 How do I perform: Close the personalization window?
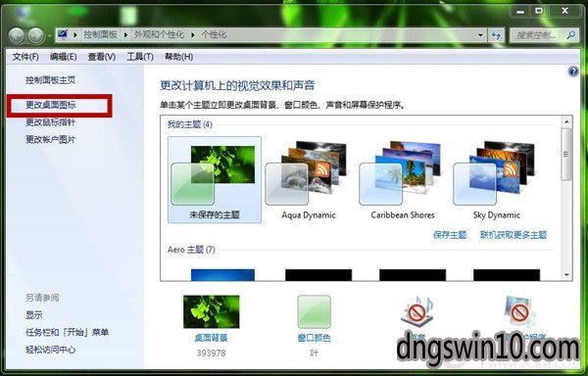[565, 11]
